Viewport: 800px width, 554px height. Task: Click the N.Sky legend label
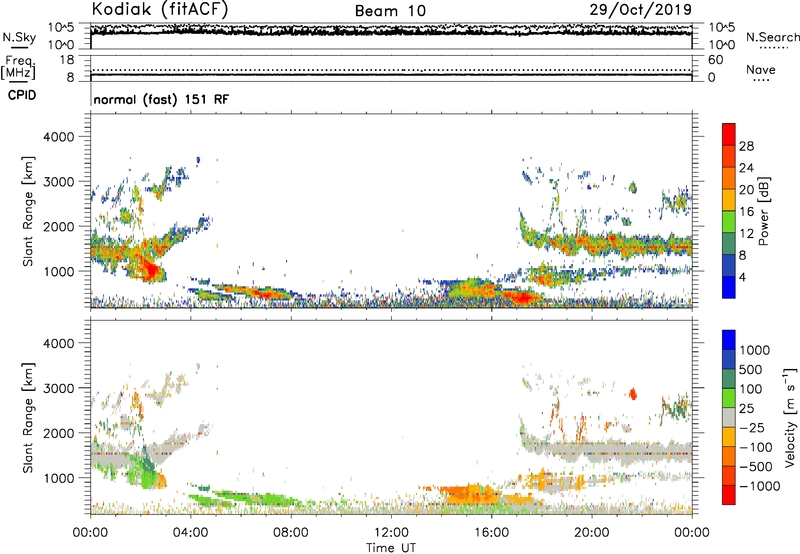19,37
